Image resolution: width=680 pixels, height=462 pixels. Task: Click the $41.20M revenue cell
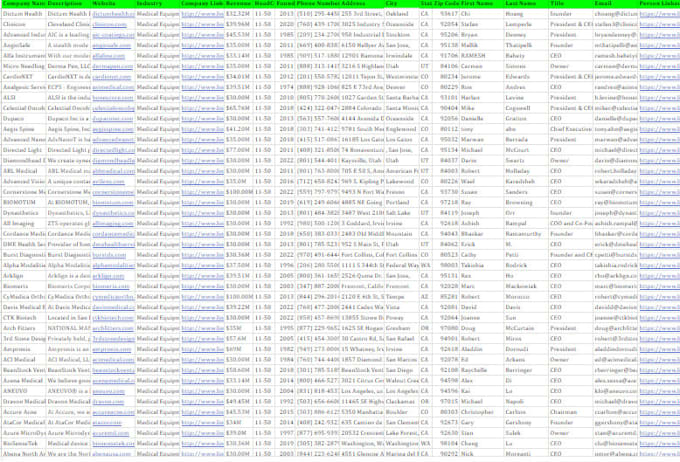pyautogui.click(x=239, y=129)
